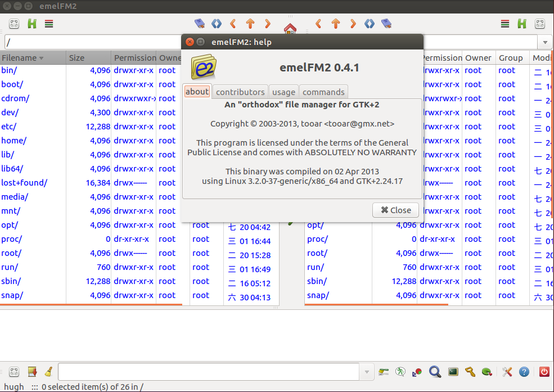Toggle left pane full-window view
554x392 pixels.
point(14,24)
